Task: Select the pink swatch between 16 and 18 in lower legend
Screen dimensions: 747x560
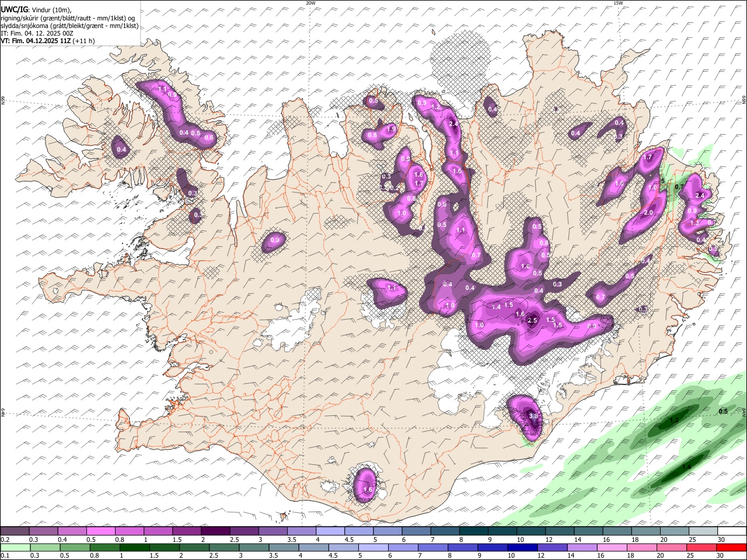Action: point(612,547)
